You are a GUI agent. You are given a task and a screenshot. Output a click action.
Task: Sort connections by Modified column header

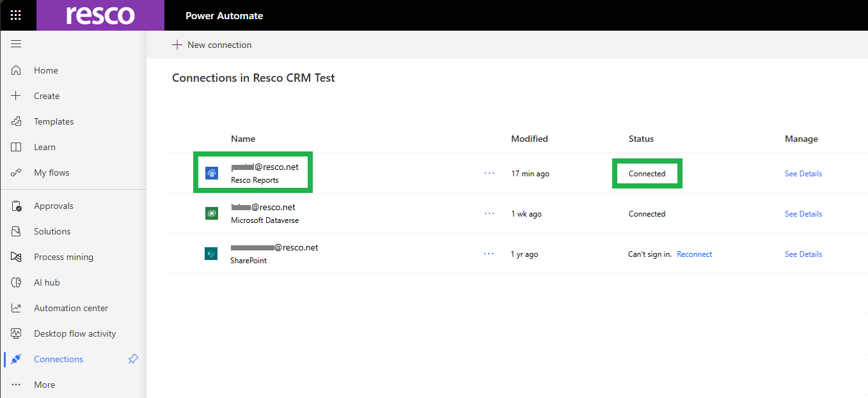click(x=529, y=139)
